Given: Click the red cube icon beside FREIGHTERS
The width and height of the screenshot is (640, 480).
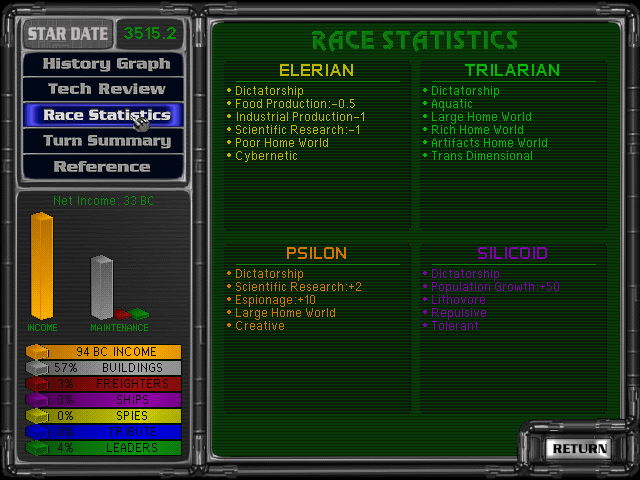Looking at the screenshot, I should coord(37,384).
